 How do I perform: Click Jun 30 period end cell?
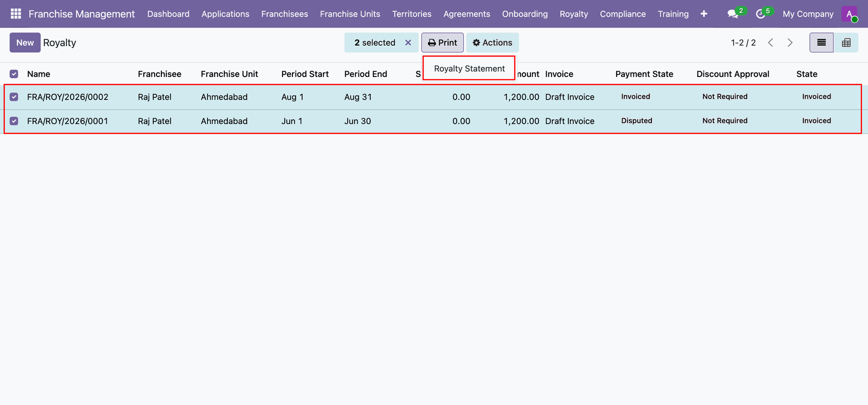click(357, 121)
